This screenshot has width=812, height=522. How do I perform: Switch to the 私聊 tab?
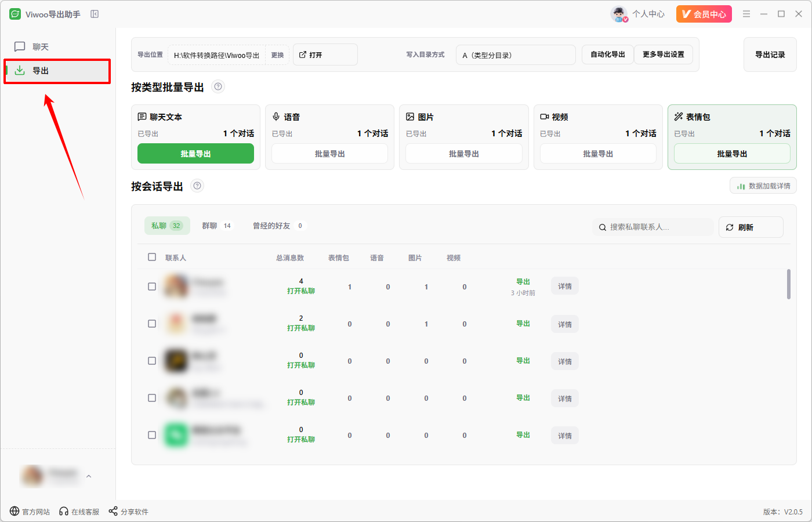coord(167,226)
